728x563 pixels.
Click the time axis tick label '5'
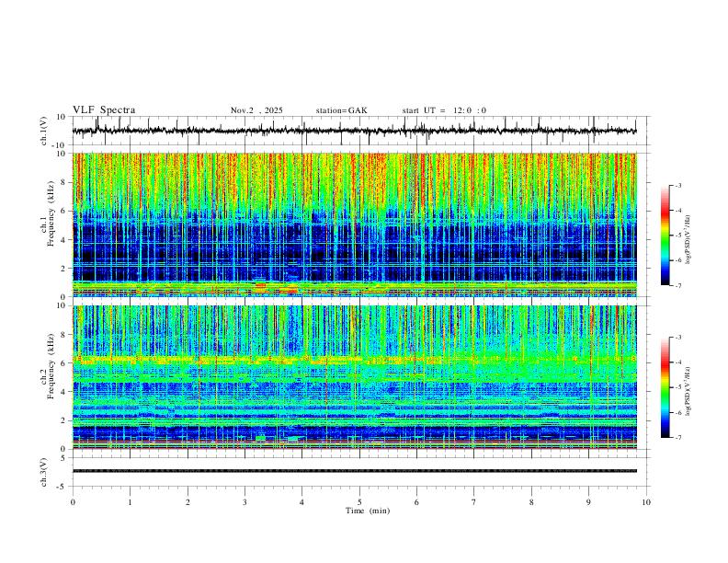click(x=359, y=502)
